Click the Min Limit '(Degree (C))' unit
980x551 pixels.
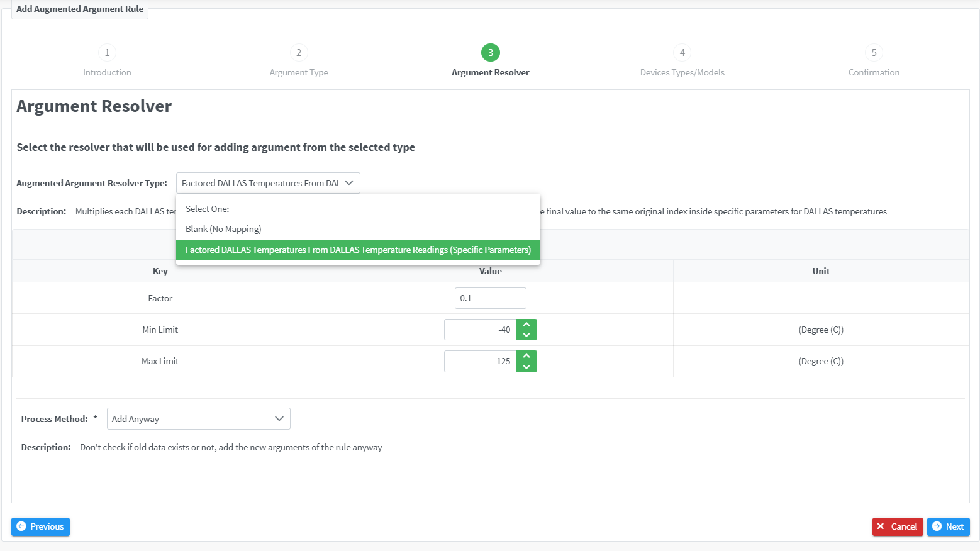pyautogui.click(x=821, y=330)
